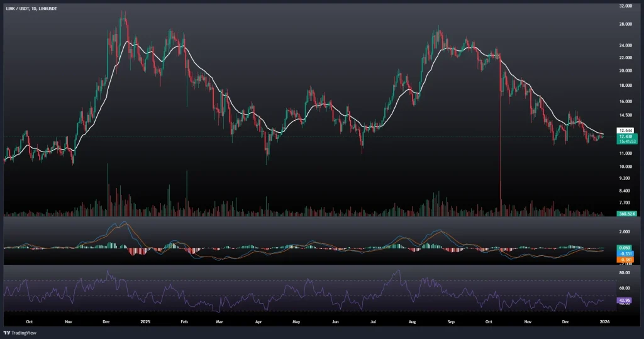This screenshot has width=644, height=339.
Task: Click the 2026 label on time axis
Action: coord(603,321)
